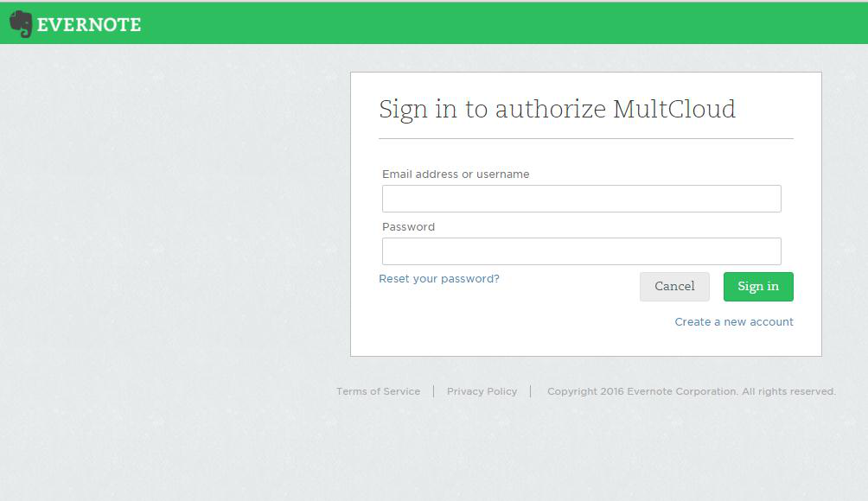Click the separator between Terms and Privacy
Viewport: 868px width, 501px height.
click(x=433, y=391)
